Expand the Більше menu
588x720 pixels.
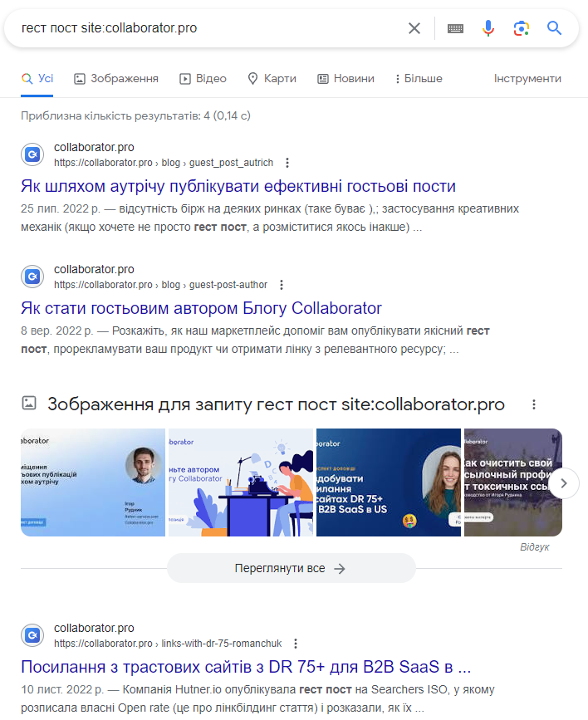tap(419, 79)
